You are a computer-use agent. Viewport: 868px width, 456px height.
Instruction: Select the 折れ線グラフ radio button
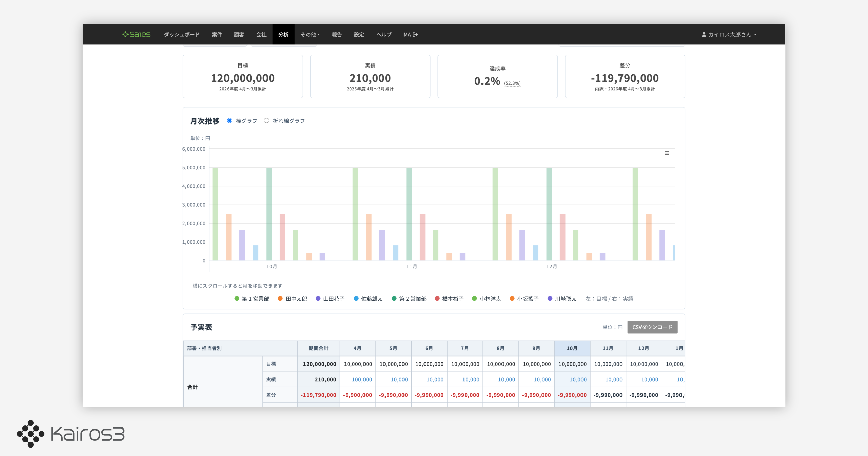tap(267, 121)
